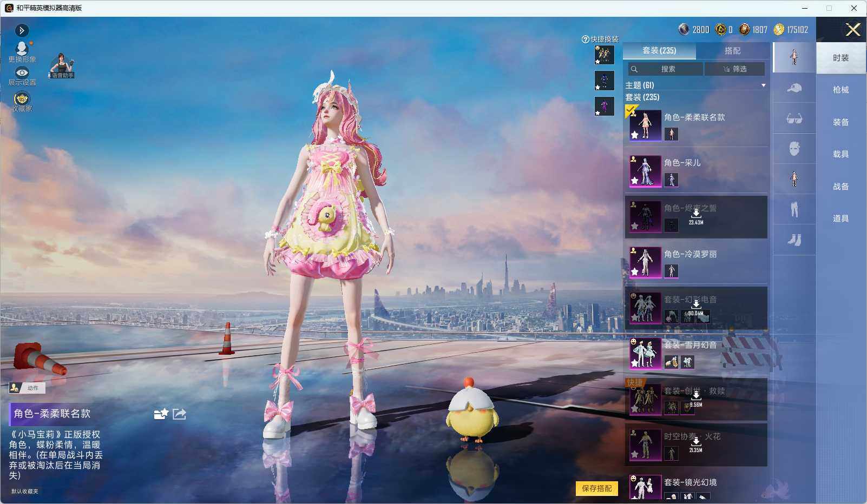Open the 筛选 filter options
The image size is (867, 504).
pyautogui.click(x=734, y=69)
